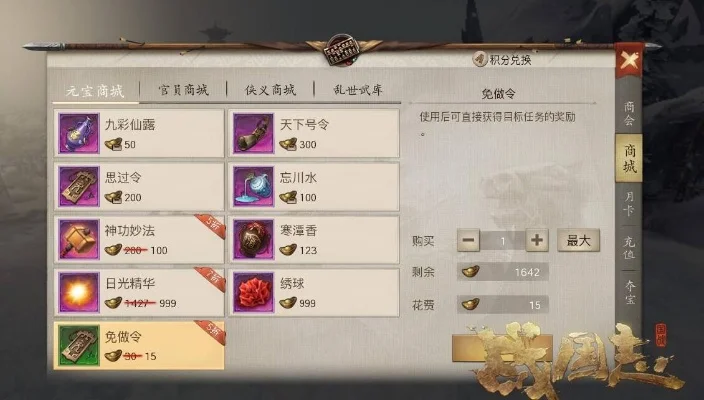Switch to the 官员商城 tab
704x400 pixels.
[x=183, y=90]
